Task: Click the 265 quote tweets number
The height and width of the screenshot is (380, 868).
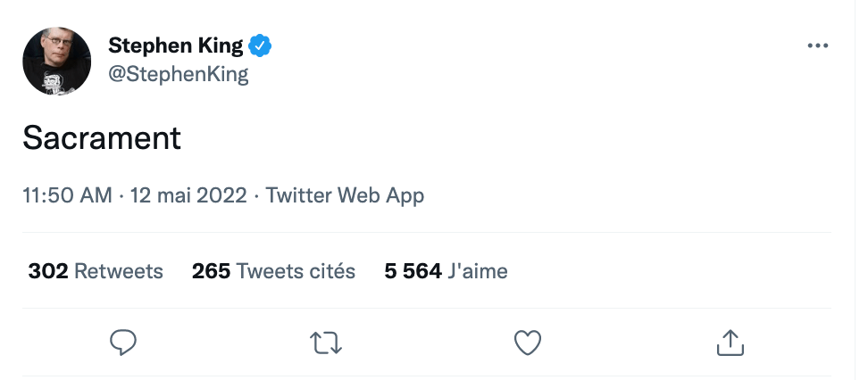Action: pyautogui.click(x=211, y=271)
